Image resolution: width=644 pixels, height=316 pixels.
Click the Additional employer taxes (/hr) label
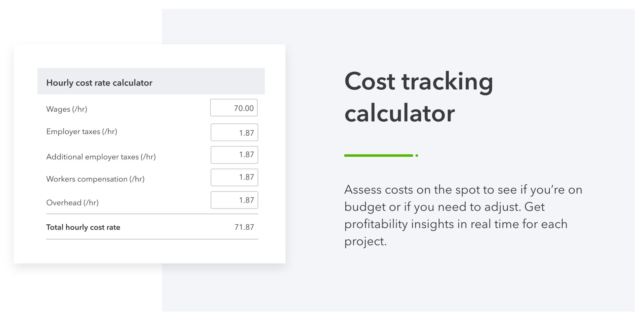[x=101, y=157]
